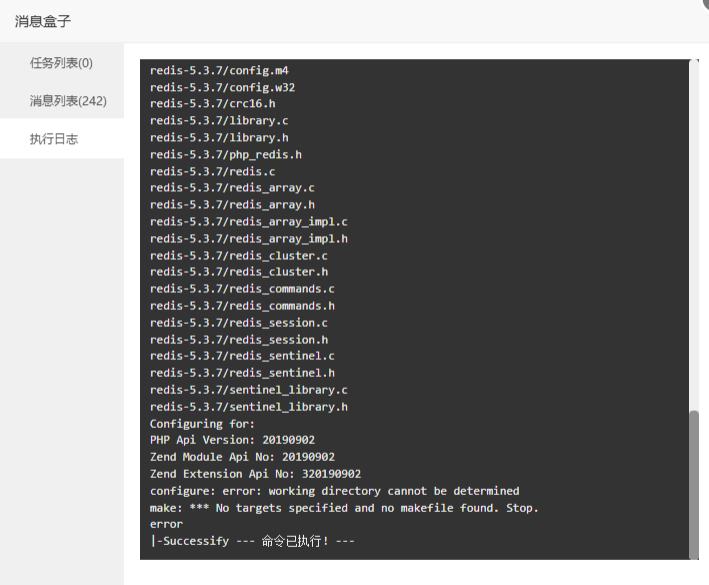Click log line redis-5.3.7/redis.c
The height and width of the screenshot is (585, 709).
click(x=212, y=172)
